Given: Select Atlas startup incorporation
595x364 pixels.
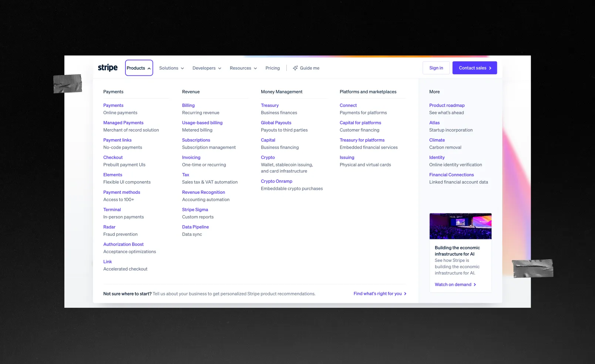Looking at the screenshot, I should click(434, 123).
